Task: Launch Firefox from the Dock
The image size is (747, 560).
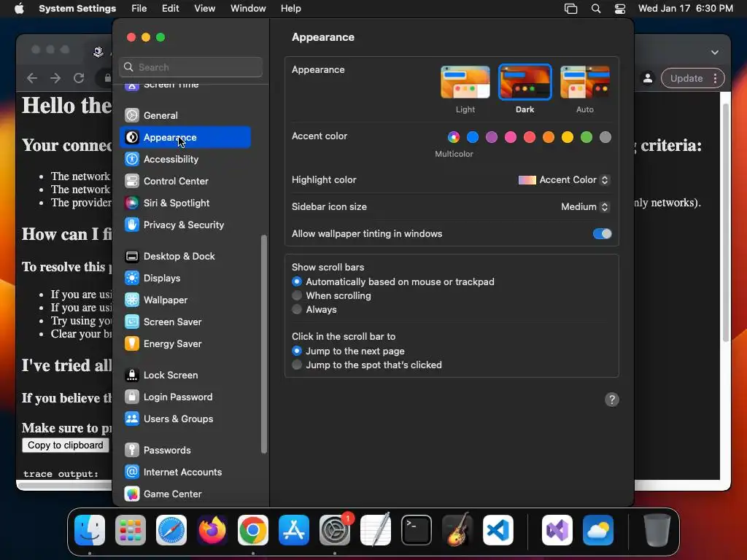Action: click(212, 530)
